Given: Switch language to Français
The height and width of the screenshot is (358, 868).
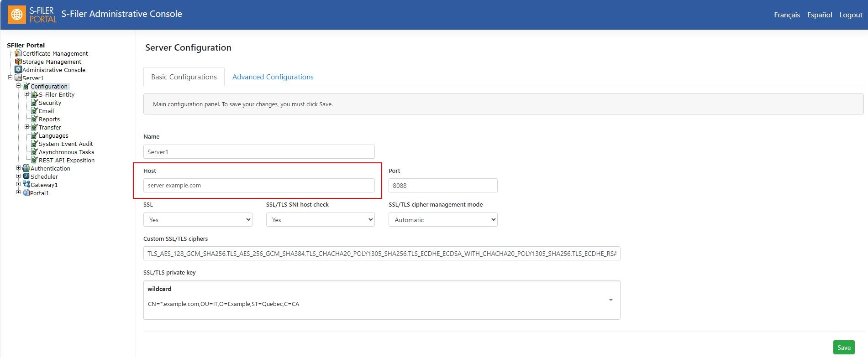Looking at the screenshot, I should [787, 15].
